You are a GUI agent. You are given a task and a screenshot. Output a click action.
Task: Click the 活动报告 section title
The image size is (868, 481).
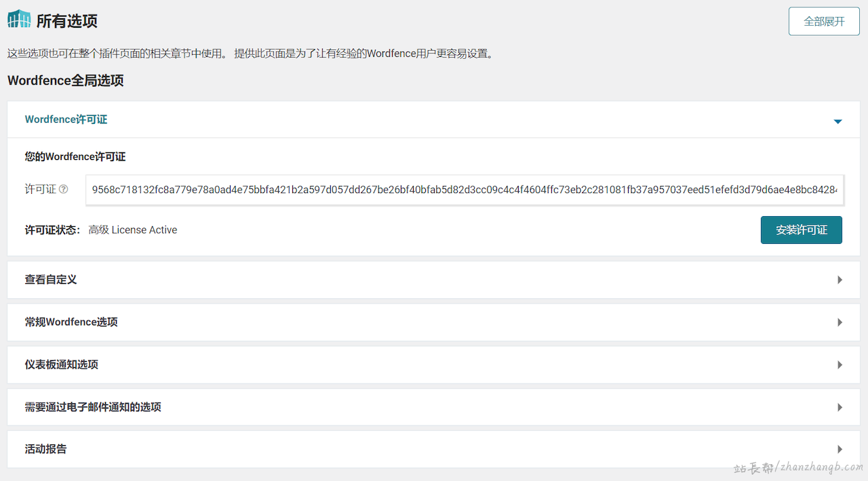[46, 449]
